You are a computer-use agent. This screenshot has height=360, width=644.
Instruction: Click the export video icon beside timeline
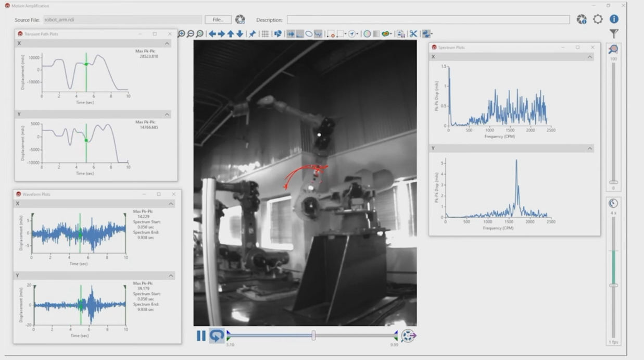(409, 336)
